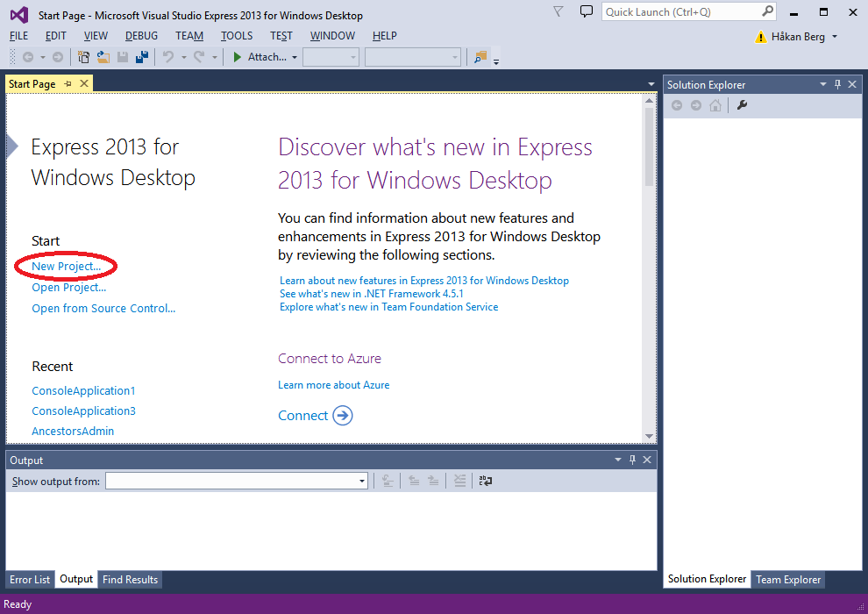This screenshot has height=614, width=868.
Task: Click Open from Source Control... link
Action: 103,309
